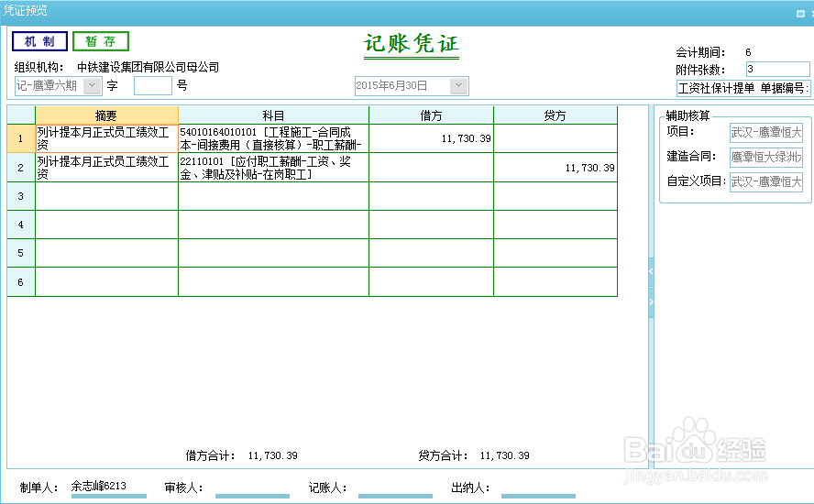Click the 建造合同 field 鹰潭恒大绿洲
814x504 pixels.
(766, 157)
